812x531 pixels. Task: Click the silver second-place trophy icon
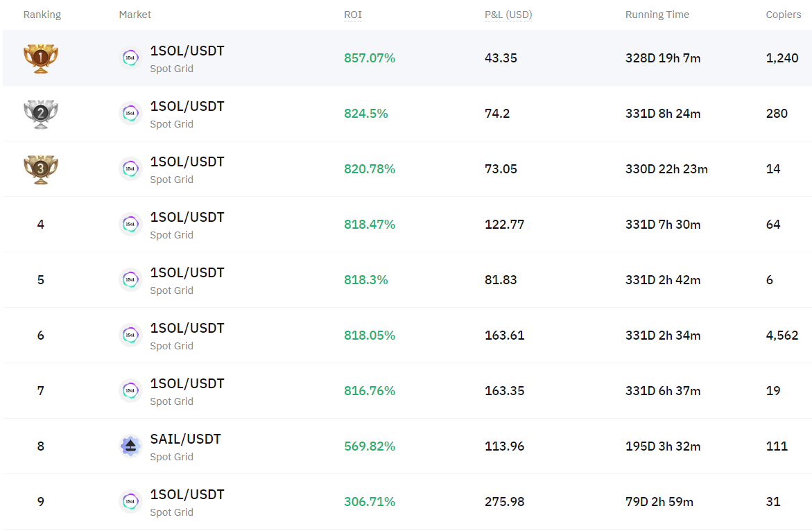click(41, 114)
